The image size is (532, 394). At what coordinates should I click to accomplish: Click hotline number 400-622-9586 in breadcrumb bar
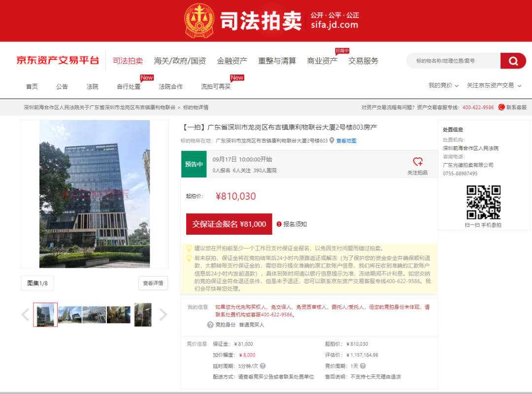(478, 107)
